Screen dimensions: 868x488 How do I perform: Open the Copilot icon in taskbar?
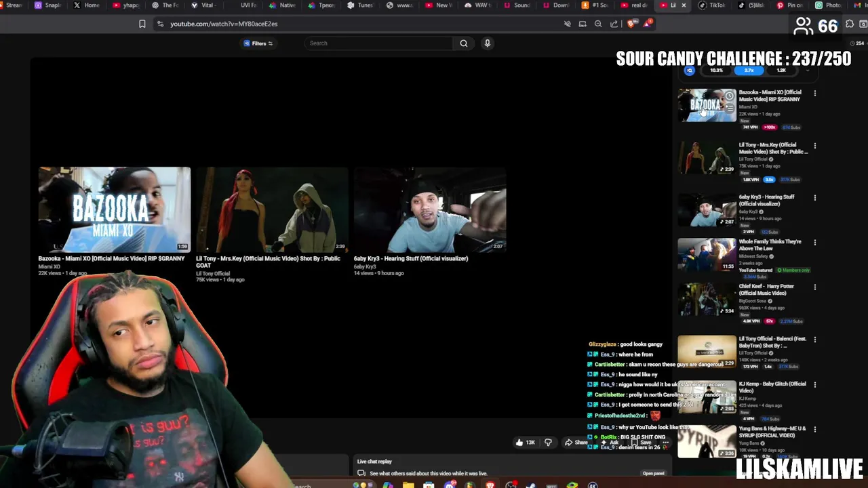tap(388, 485)
